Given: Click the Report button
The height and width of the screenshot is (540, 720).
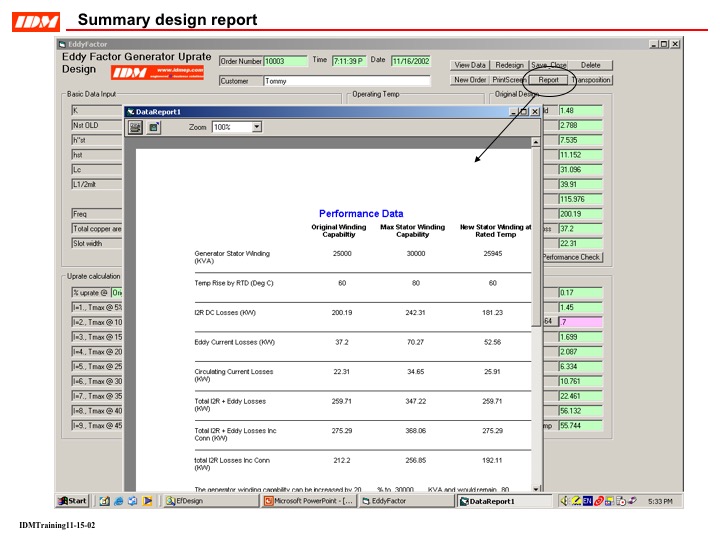Looking at the screenshot, I should click(549, 80).
